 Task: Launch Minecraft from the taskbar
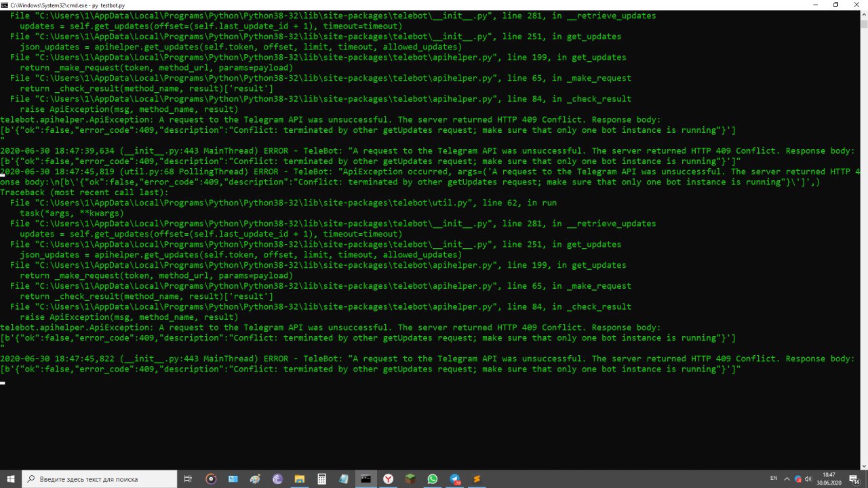point(410,479)
